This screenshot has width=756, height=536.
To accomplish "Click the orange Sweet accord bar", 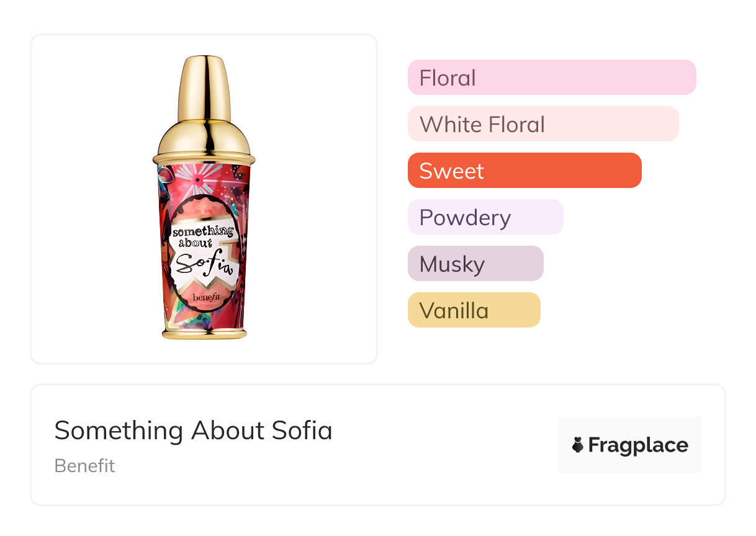I will tap(524, 171).
